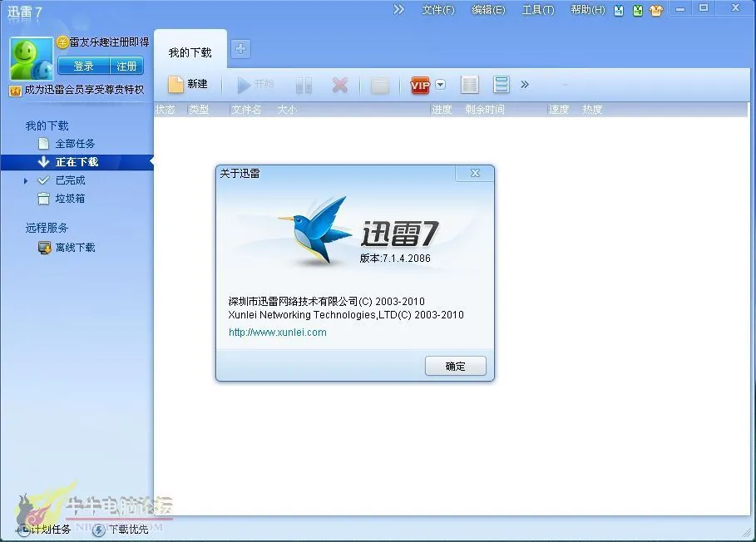Open the http://www.xunlei.com link
Image resolution: width=756 pixels, height=542 pixels.
coord(279,332)
